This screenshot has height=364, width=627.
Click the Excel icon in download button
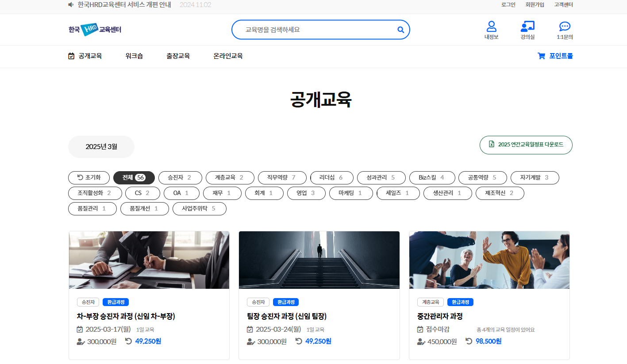(x=491, y=144)
